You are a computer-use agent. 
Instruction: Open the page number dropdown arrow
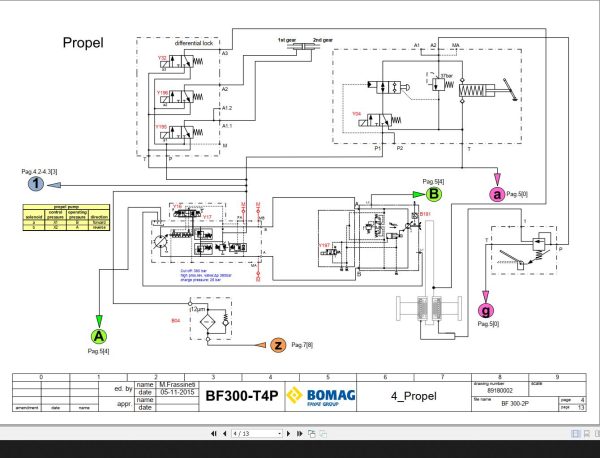pos(280,434)
